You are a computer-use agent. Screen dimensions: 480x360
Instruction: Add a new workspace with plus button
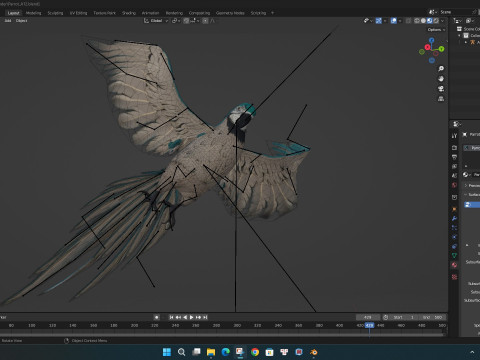[x=272, y=13]
